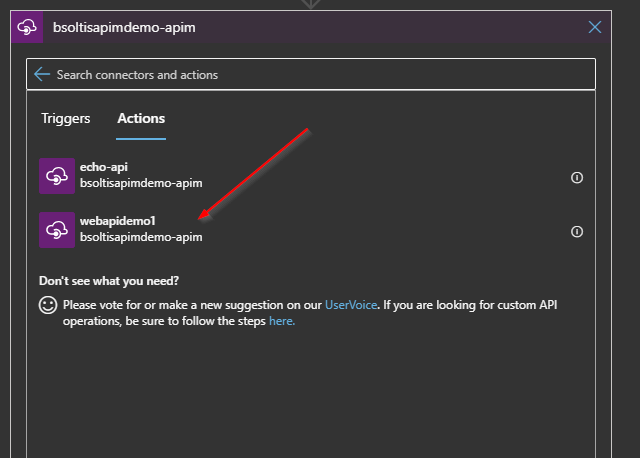This screenshot has width=640, height=458.
Task: Select the Actions tab
Action: (x=141, y=118)
